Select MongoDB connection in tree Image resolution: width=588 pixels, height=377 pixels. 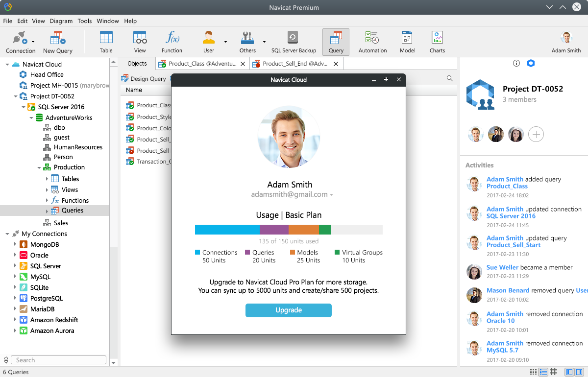point(45,244)
